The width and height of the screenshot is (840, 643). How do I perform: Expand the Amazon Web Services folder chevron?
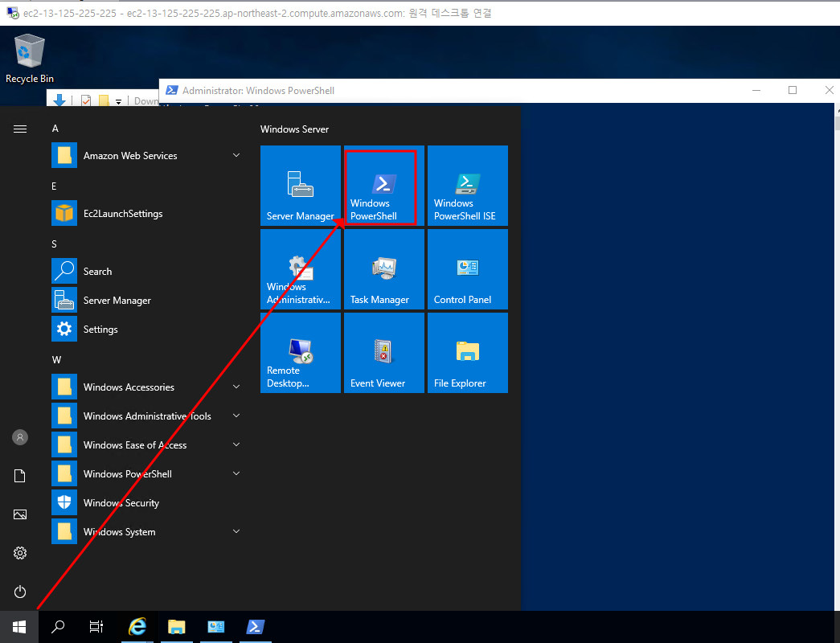click(x=236, y=155)
